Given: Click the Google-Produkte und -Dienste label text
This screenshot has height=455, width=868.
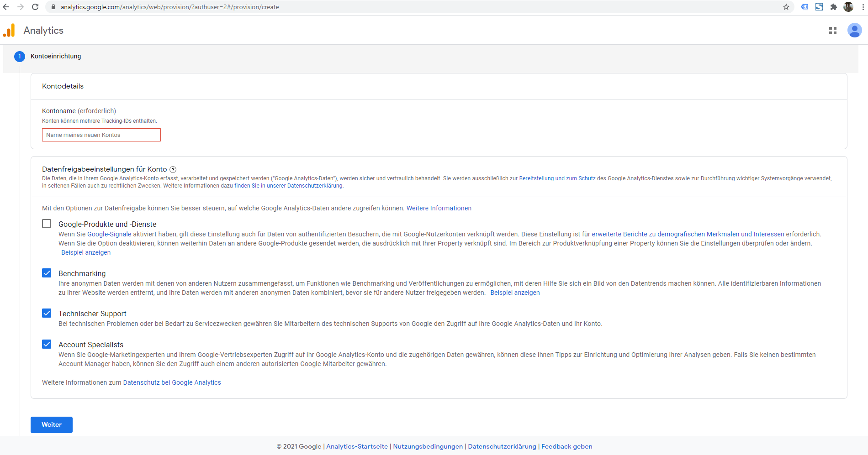Looking at the screenshot, I should click(107, 224).
